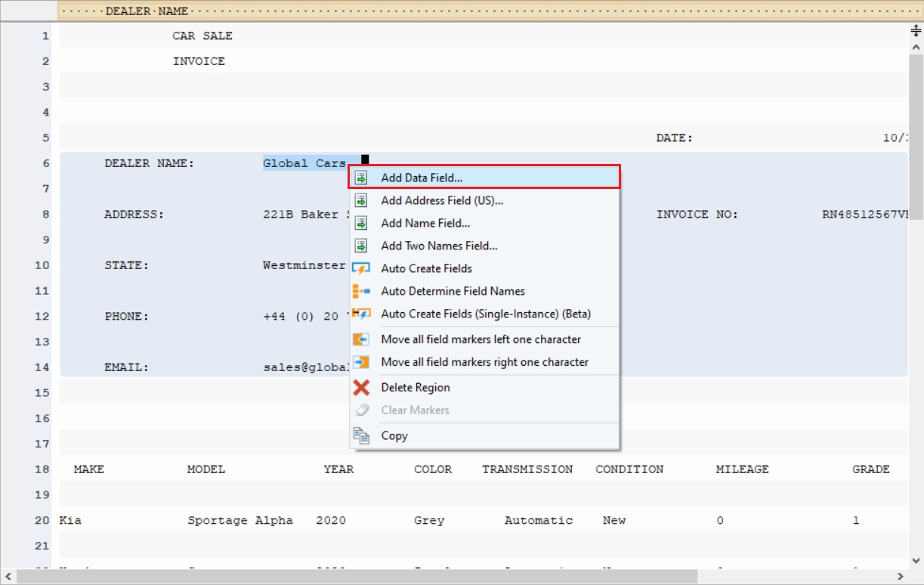Screen dimensions: 924x585
Task: Click the highlighted Global Cars text
Action: (304, 163)
